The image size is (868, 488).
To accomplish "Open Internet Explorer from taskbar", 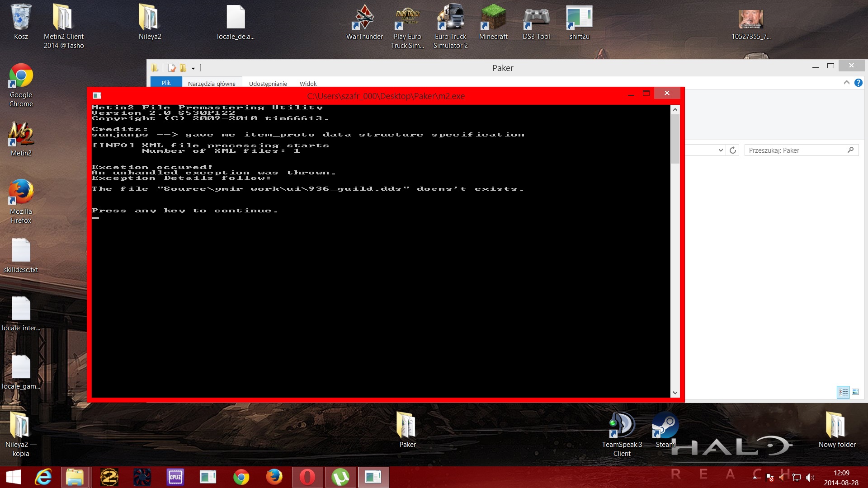I will click(44, 477).
